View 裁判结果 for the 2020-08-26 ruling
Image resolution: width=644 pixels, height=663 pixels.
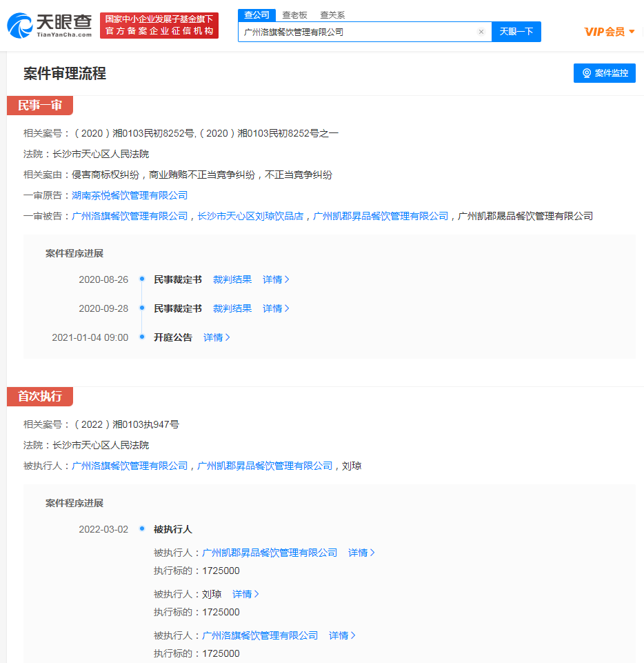pos(232,279)
